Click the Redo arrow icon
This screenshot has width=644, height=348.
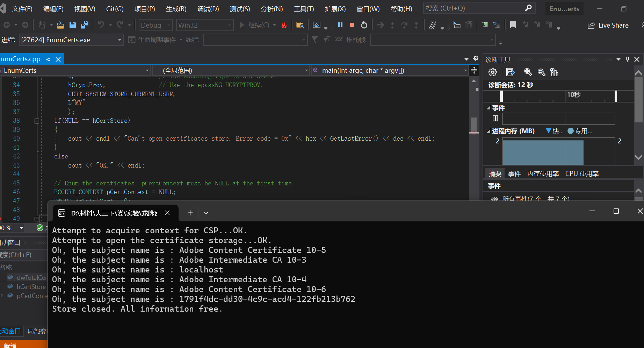point(120,25)
